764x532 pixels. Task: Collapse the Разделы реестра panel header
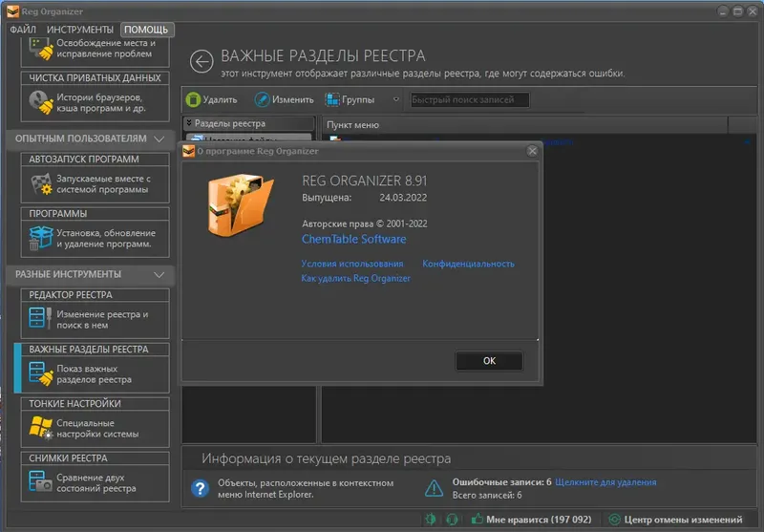248,123
